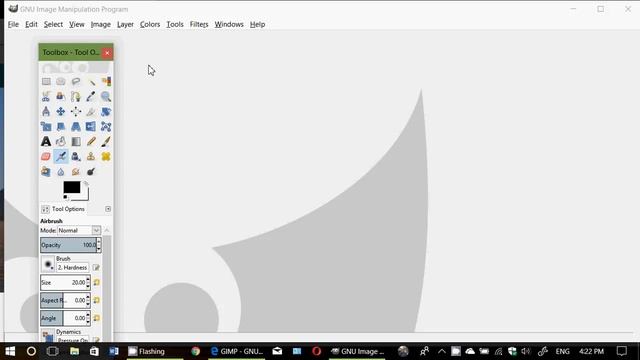Select the Paths tool
The image size is (640, 360).
tap(76, 97)
